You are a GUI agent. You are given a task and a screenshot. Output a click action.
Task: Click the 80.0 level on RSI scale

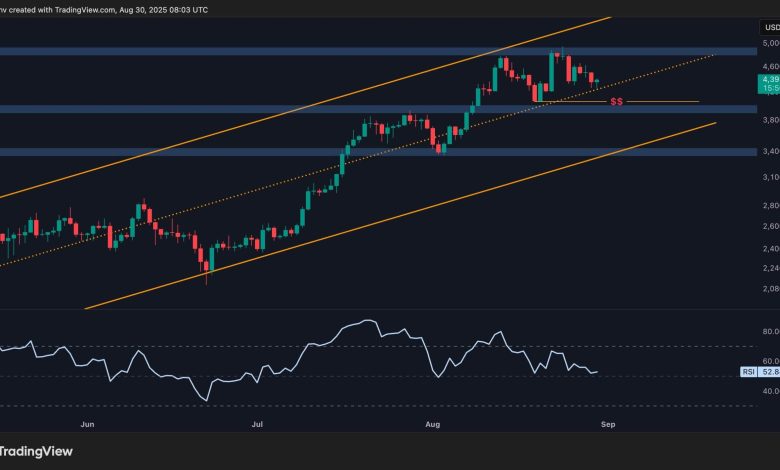tap(771, 332)
